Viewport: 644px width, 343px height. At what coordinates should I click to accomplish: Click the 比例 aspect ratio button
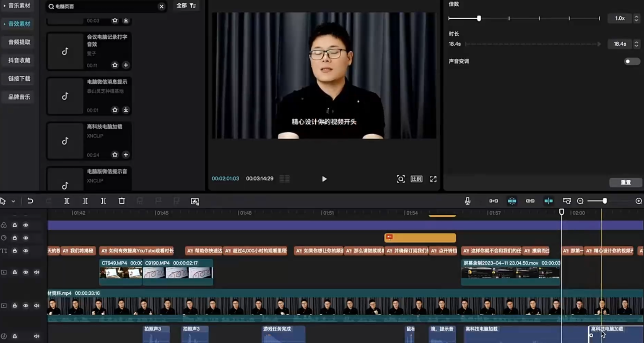(x=416, y=179)
